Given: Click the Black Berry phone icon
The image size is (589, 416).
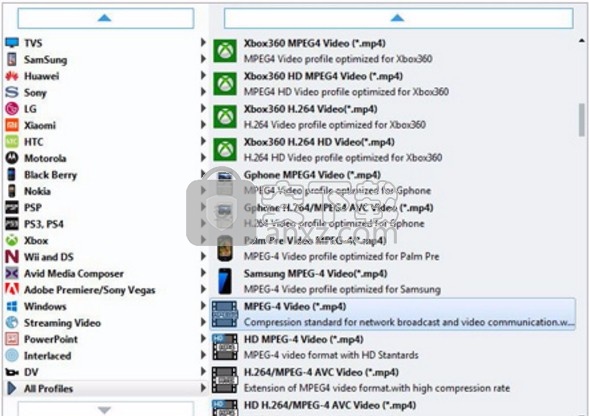Looking at the screenshot, I should pyautogui.click(x=12, y=174).
